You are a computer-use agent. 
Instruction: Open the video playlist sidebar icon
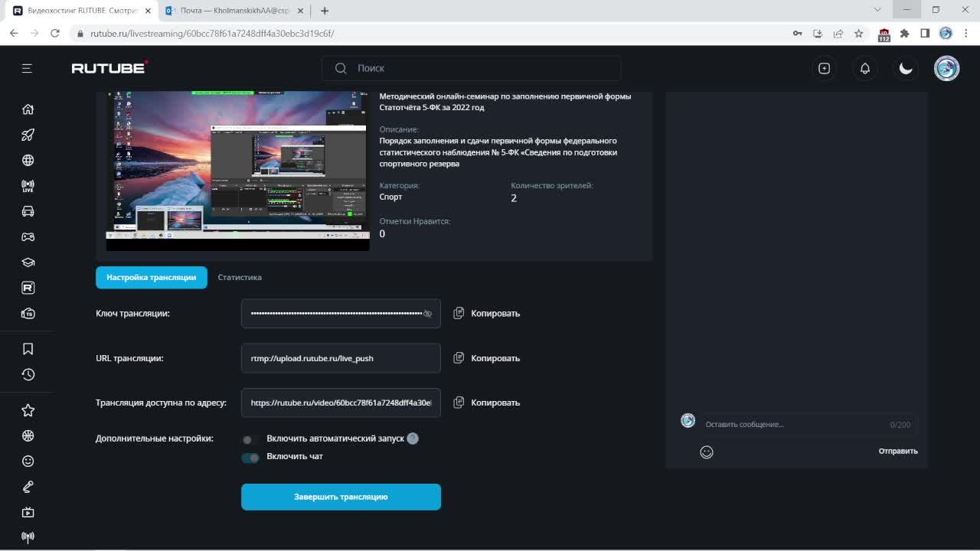click(x=28, y=512)
